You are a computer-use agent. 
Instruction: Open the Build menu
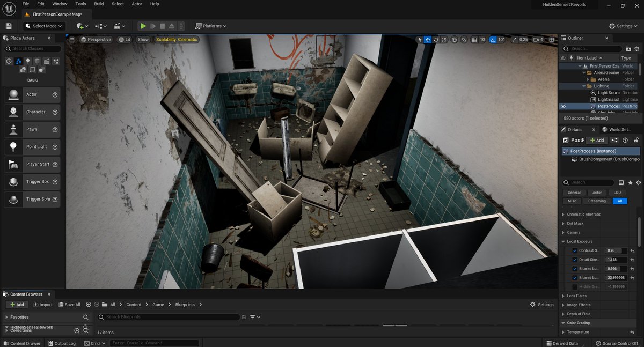tap(99, 4)
